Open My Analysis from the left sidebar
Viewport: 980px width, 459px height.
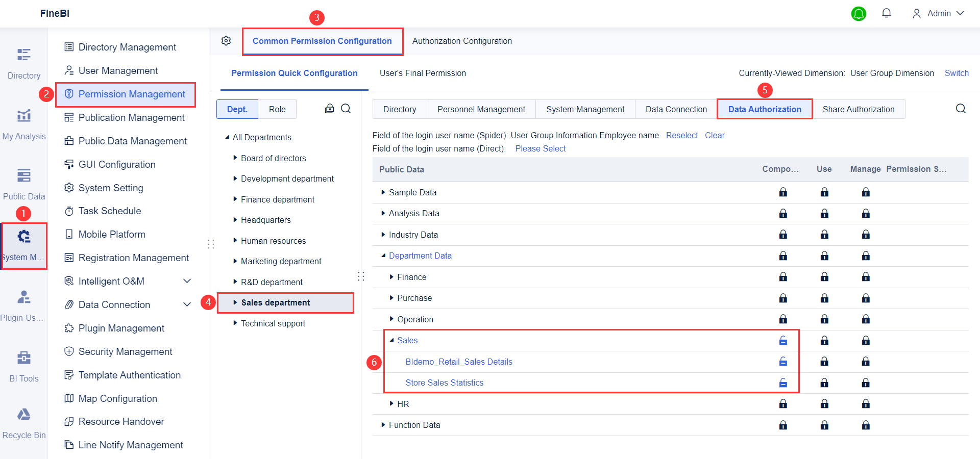pyautogui.click(x=23, y=122)
